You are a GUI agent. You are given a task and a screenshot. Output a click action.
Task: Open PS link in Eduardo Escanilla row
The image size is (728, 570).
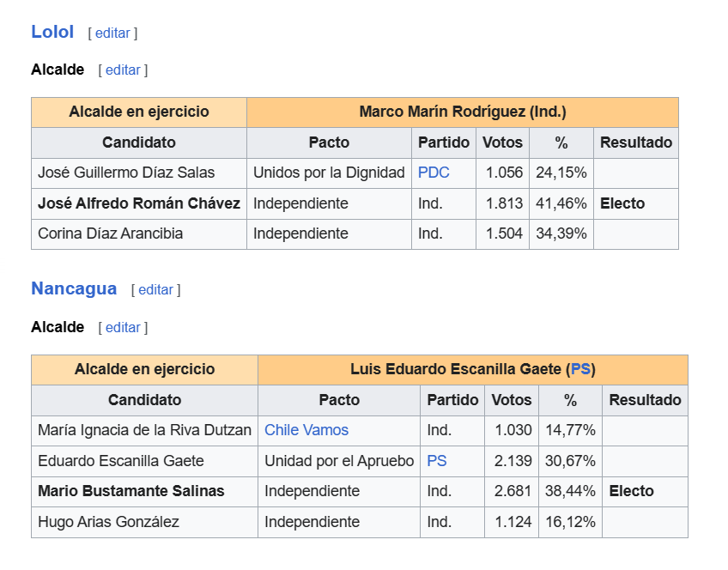point(436,461)
